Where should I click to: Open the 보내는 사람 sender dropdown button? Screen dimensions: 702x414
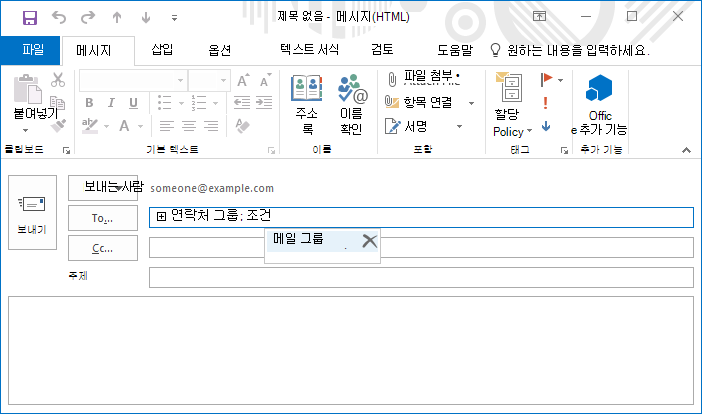click(103, 188)
